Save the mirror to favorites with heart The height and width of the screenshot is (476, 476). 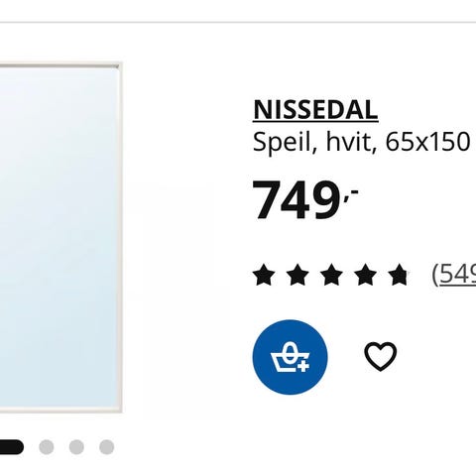(380, 356)
